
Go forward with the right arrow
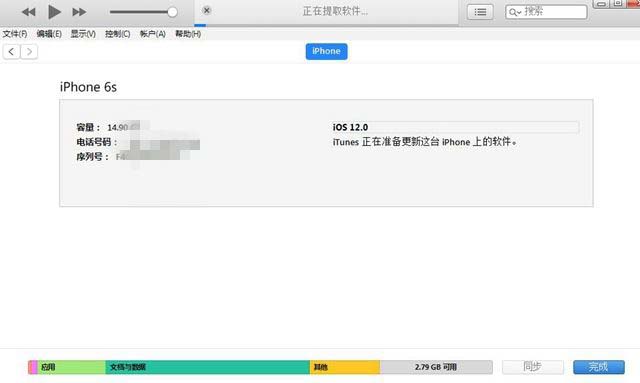[29, 51]
